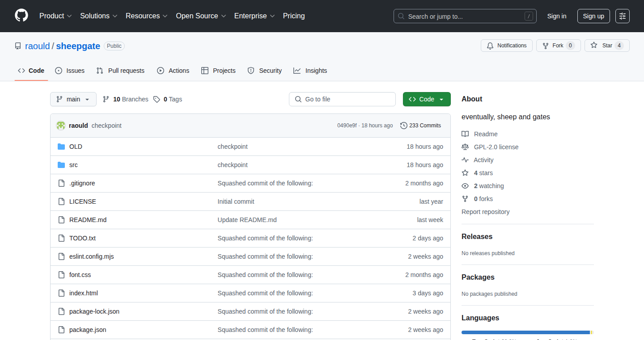Click the file icon beside LICENSE
The width and height of the screenshot is (644, 340).
pyautogui.click(x=61, y=201)
